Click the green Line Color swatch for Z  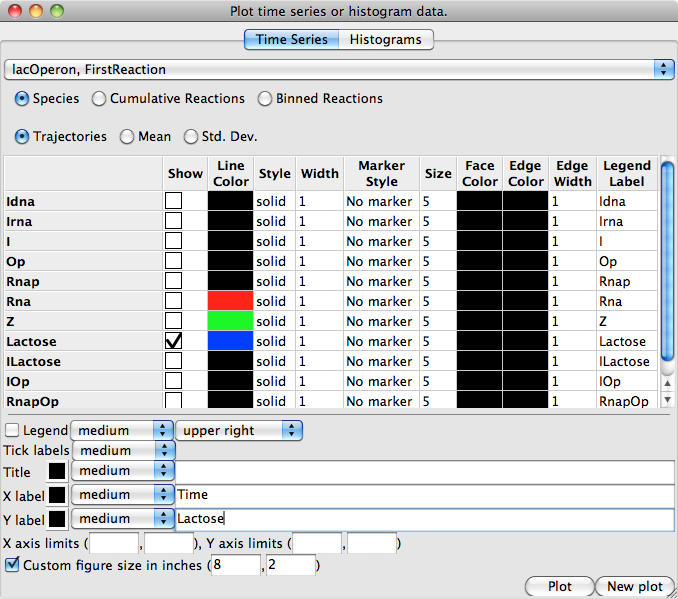(x=230, y=321)
